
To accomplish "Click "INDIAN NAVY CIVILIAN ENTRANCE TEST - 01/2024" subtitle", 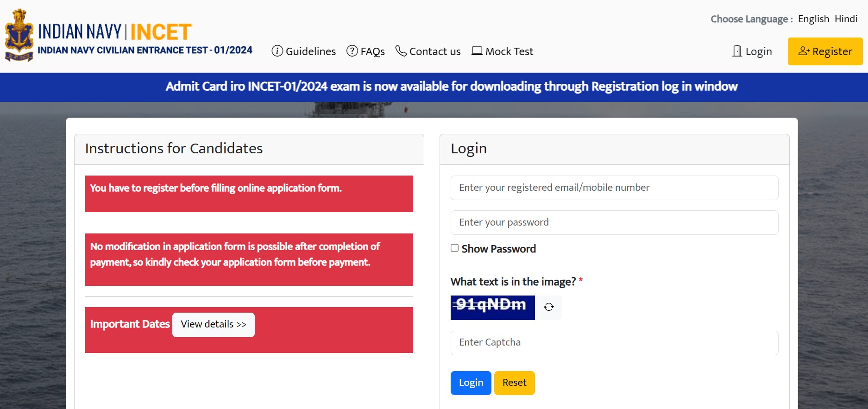I will click(x=145, y=50).
